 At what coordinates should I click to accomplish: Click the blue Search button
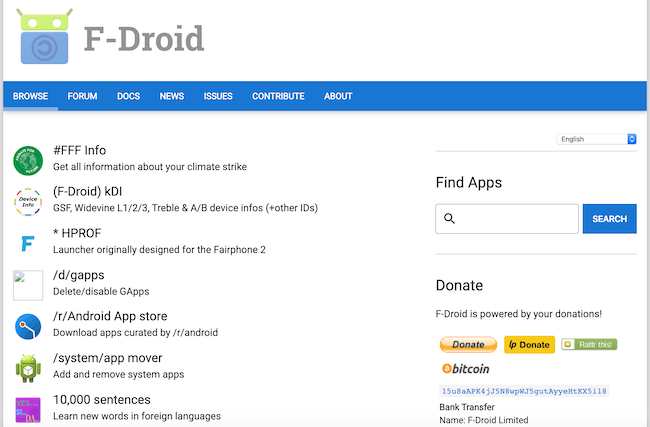(609, 218)
